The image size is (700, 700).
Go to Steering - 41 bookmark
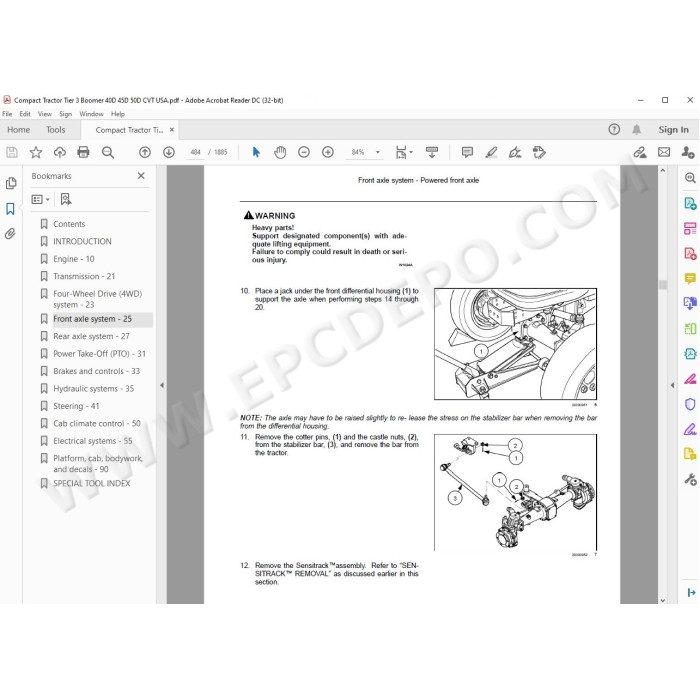[x=76, y=406]
